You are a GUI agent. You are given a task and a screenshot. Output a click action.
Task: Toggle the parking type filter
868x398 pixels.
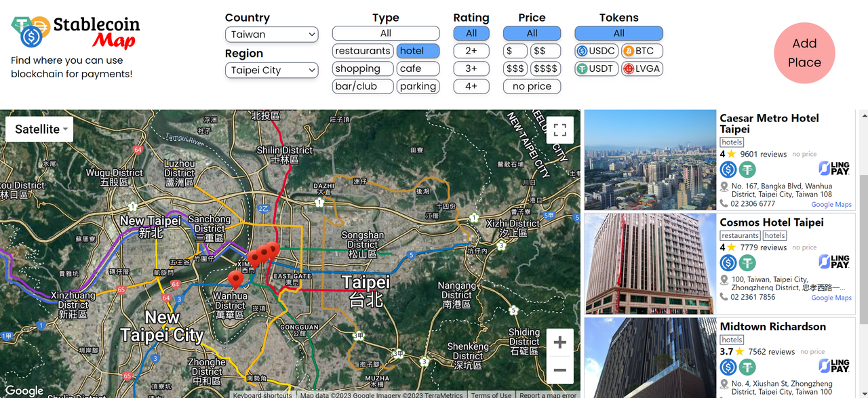pyautogui.click(x=418, y=86)
